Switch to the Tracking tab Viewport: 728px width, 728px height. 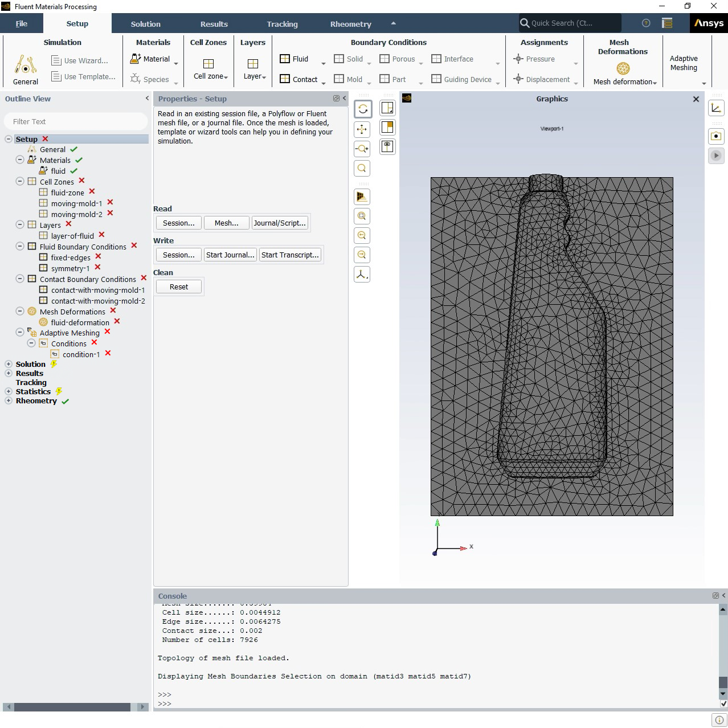click(x=282, y=24)
